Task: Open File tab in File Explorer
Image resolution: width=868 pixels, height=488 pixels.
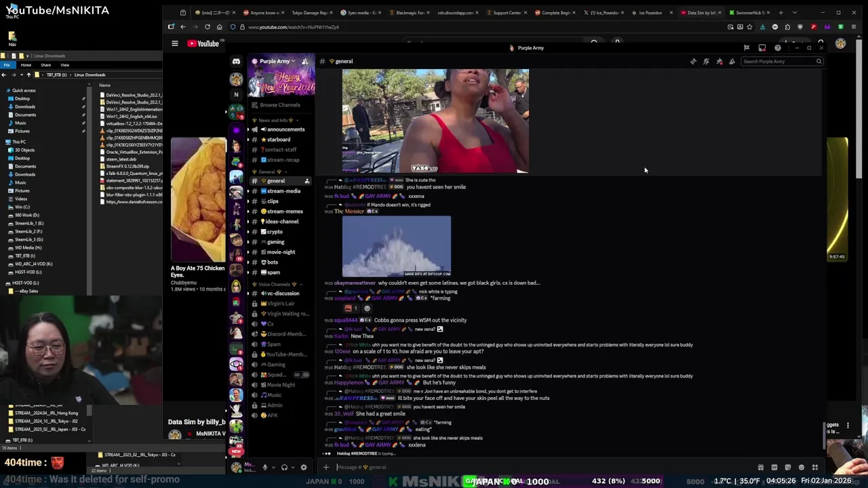Action: tap(6, 65)
